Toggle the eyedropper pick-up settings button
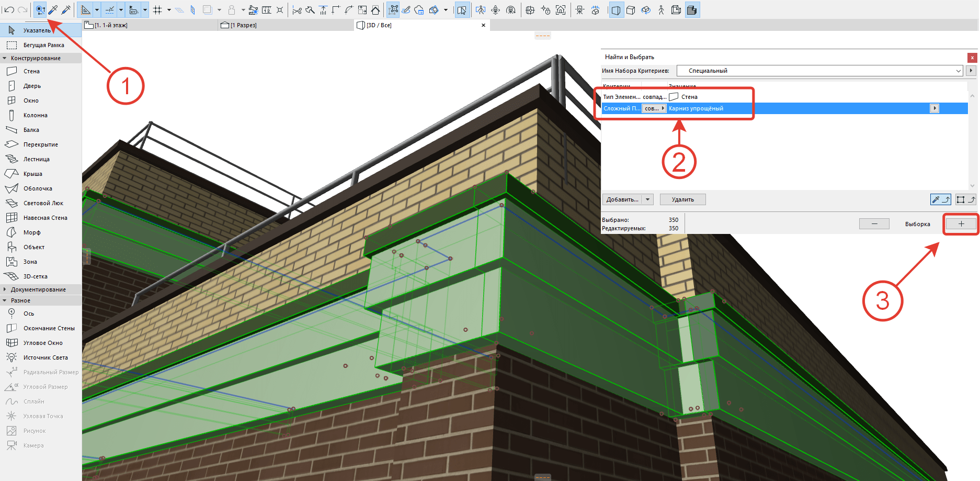This screenshot has width=980, height=481. pos(941,199)
